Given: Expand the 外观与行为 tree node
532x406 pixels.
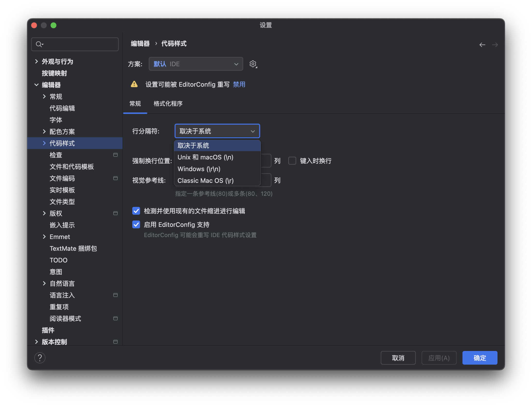Looking at the screenshot, I should 36,61.
